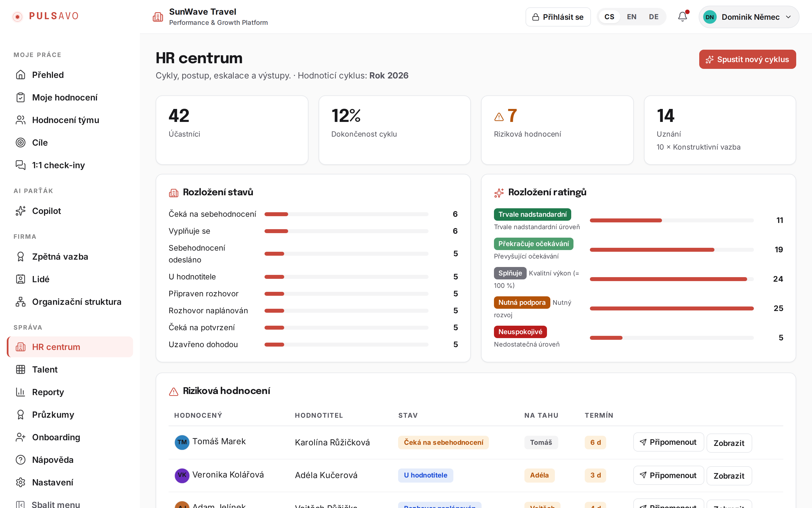This screenshot has width=812, height=508.
Task: Click the Neuspokojivé rating badge
Action: 520,332
